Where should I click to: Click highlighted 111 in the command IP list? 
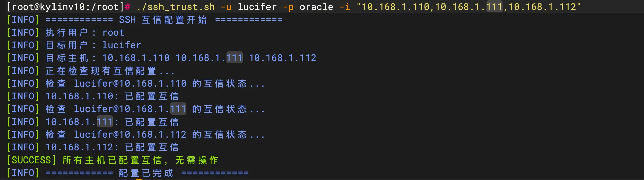pos(494,7)
